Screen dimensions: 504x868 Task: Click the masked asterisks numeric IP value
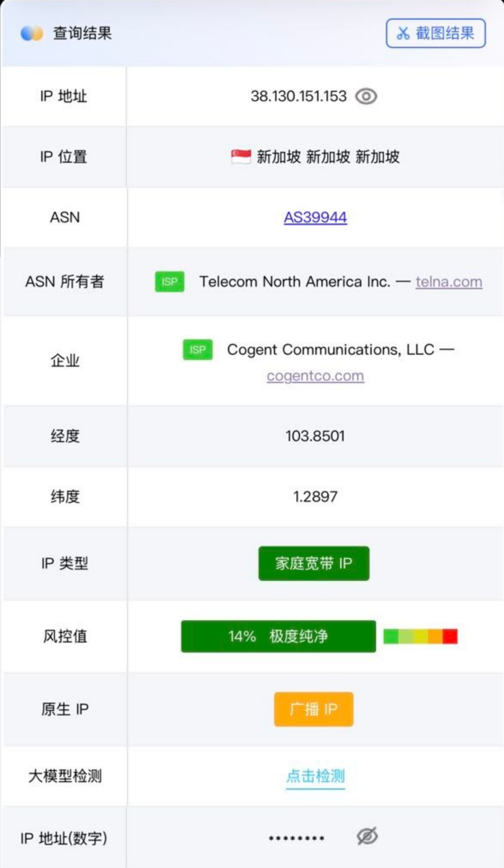296,839
